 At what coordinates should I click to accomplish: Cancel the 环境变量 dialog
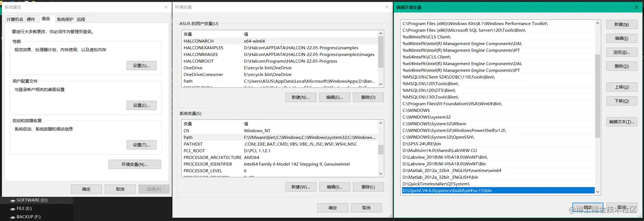tap(366, 208)
